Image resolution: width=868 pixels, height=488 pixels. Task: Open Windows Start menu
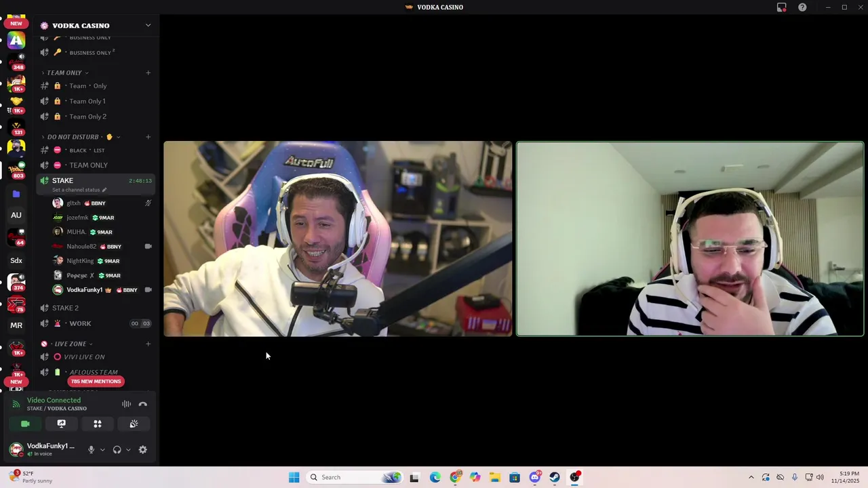tap(294, 477)
